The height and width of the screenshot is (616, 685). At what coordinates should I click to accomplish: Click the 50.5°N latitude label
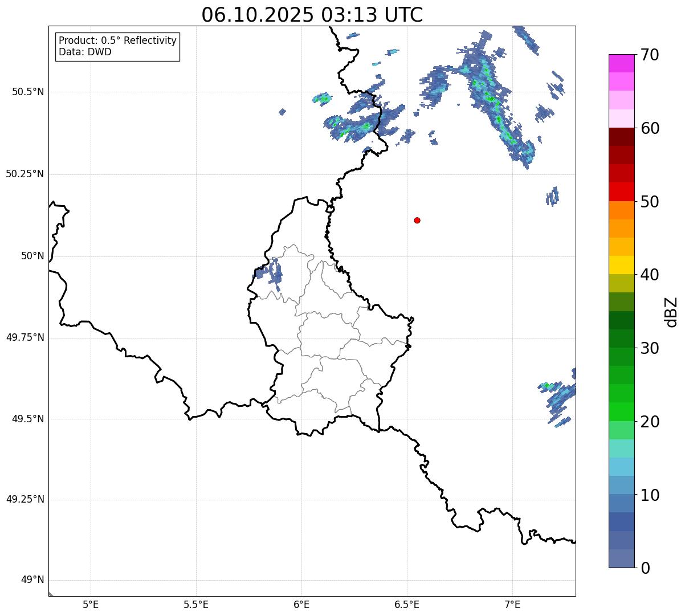pos(28,92)
